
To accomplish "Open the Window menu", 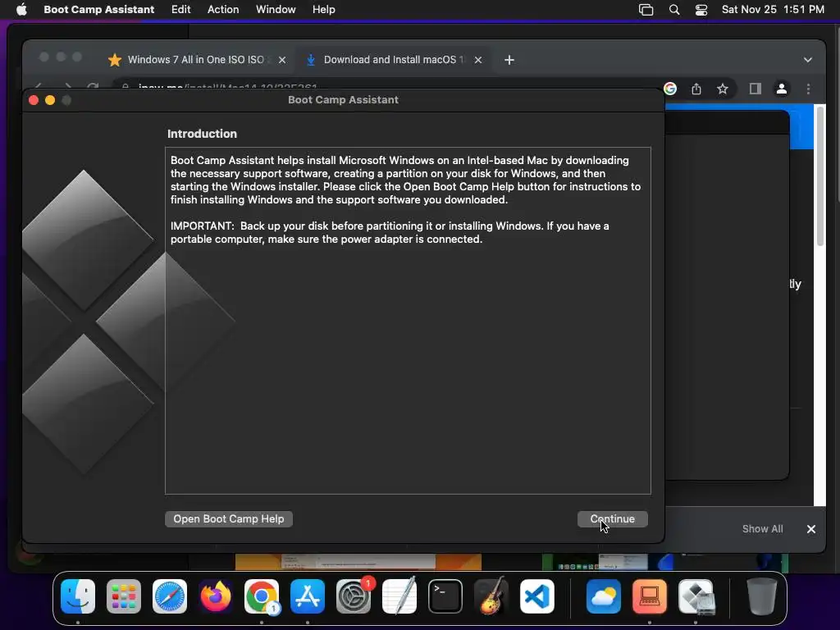I will point(276,10).
